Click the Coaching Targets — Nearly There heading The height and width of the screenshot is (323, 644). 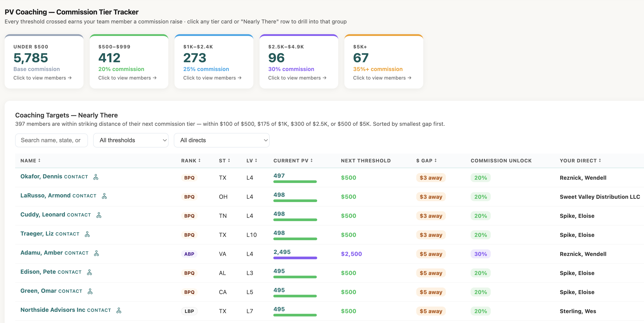click(66, 115)
